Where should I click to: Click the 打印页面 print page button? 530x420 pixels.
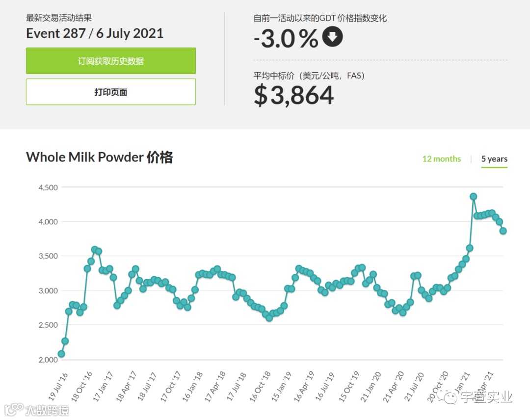pyautogui.click(x=111, y=92)
